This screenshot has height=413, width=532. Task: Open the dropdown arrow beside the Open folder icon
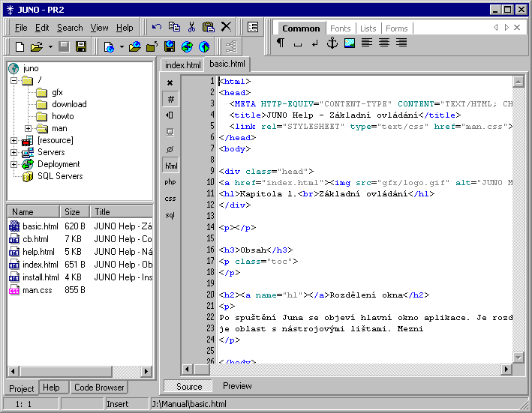50,46
